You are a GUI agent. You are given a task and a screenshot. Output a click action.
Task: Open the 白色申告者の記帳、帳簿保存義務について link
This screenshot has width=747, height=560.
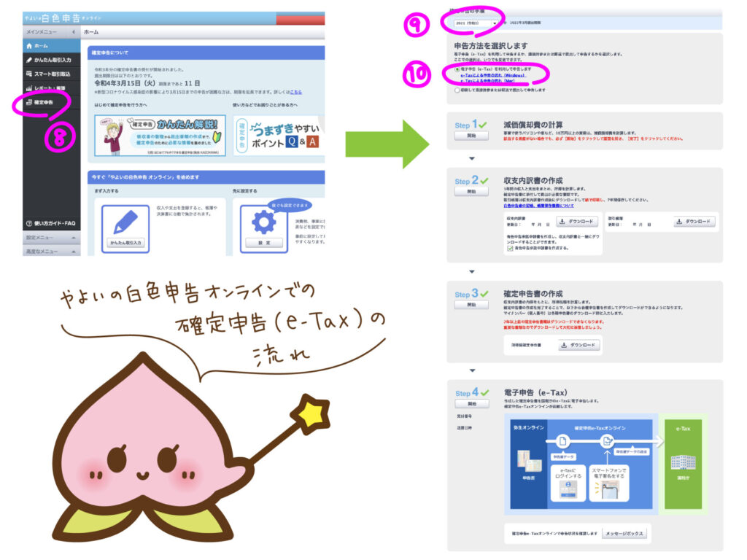pyautogui.click(x=538, y=206)
